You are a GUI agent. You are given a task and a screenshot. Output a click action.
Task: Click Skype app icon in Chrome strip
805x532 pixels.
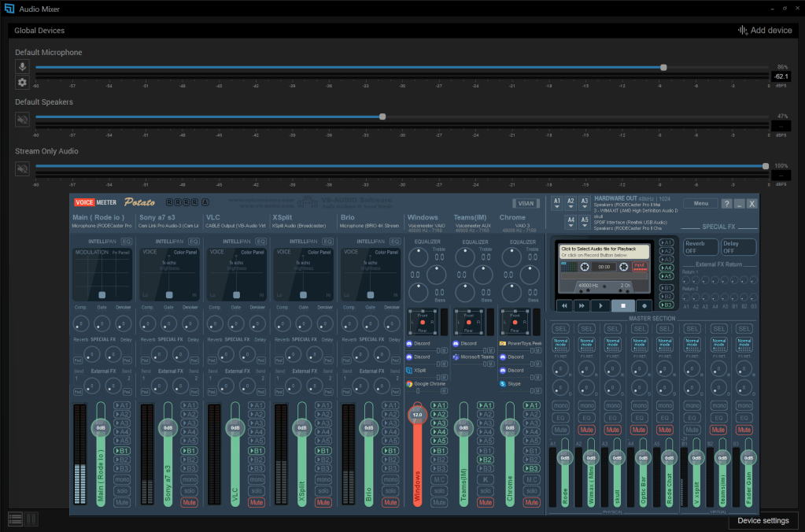[x=503, y=383]
